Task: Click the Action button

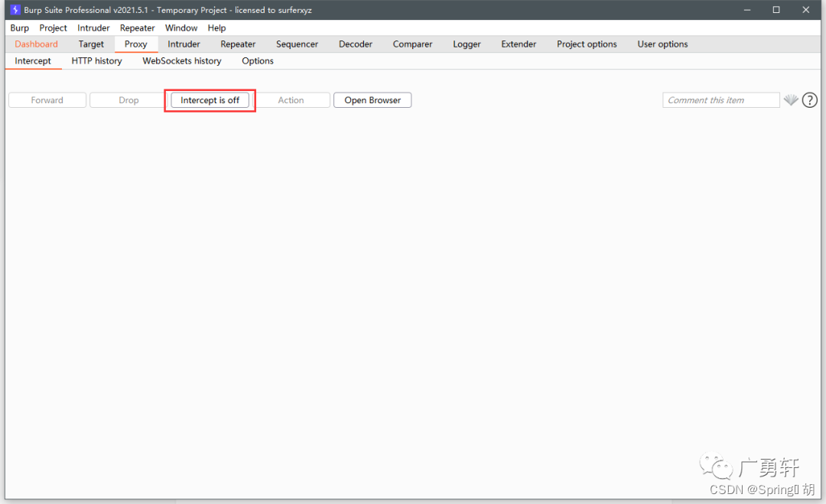Action: [x=291, y=100]
